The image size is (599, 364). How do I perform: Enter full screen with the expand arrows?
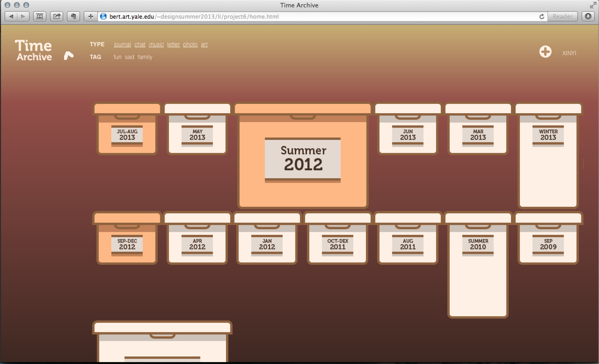[593, 5]
